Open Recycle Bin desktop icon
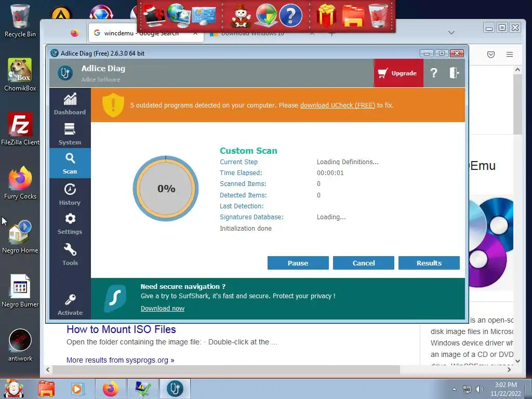 pos(20,20)
